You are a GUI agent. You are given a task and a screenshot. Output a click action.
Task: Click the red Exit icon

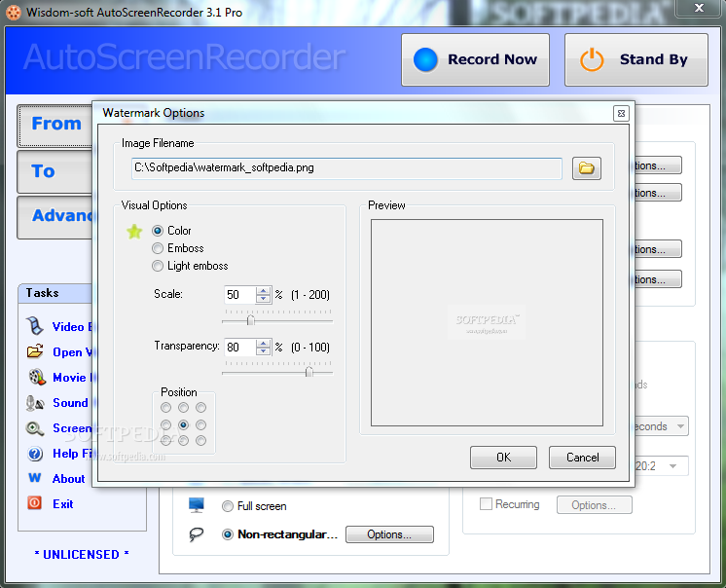(35, 502)
